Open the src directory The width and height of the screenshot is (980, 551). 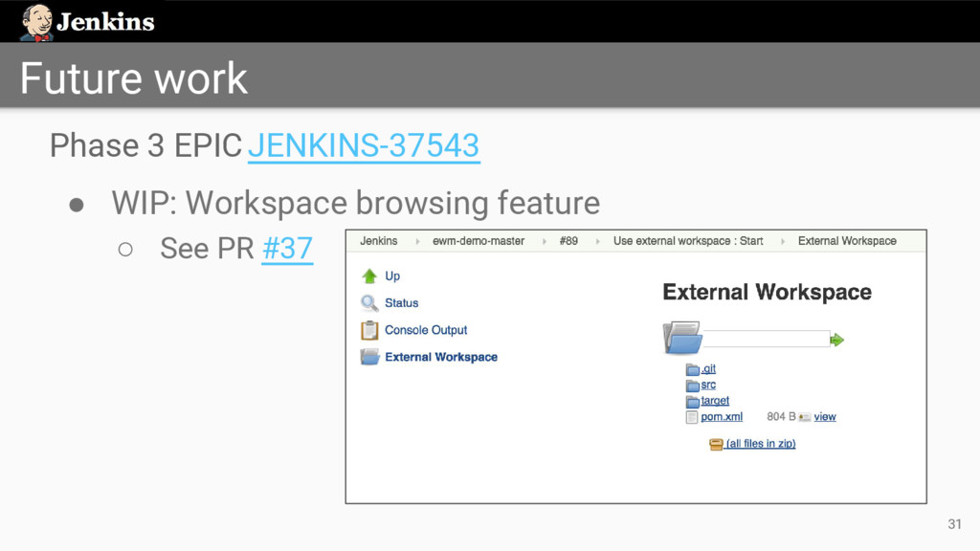tap(708, 385)
